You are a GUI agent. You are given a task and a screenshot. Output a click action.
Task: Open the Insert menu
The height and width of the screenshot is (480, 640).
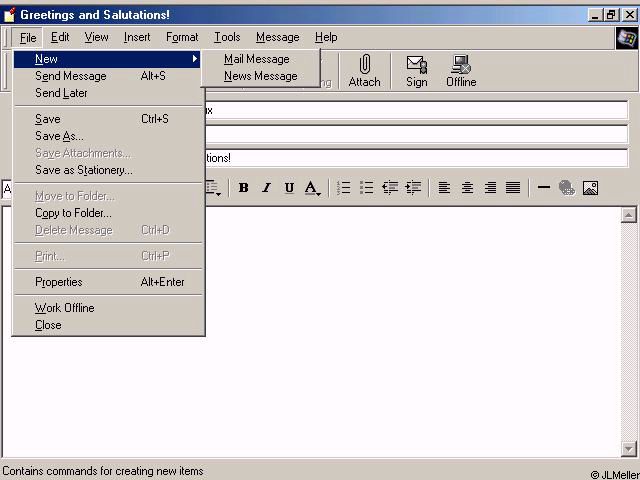[137, 37]
